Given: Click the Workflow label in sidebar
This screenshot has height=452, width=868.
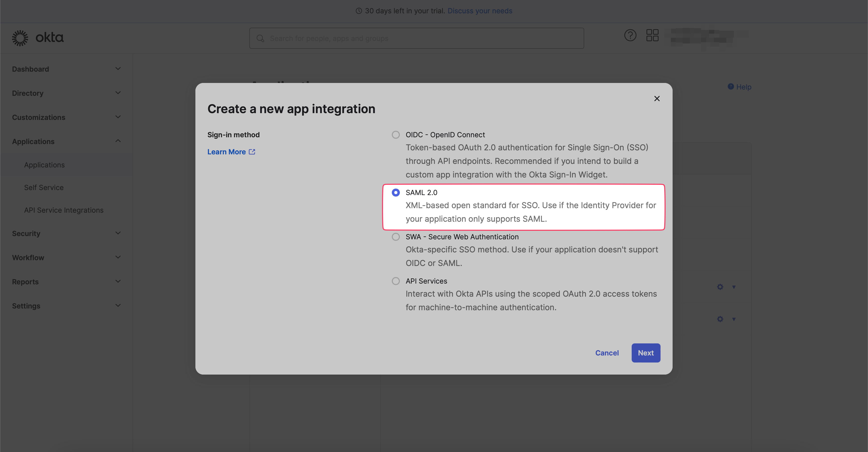Looking at the screenshot, I should point(28,258).
